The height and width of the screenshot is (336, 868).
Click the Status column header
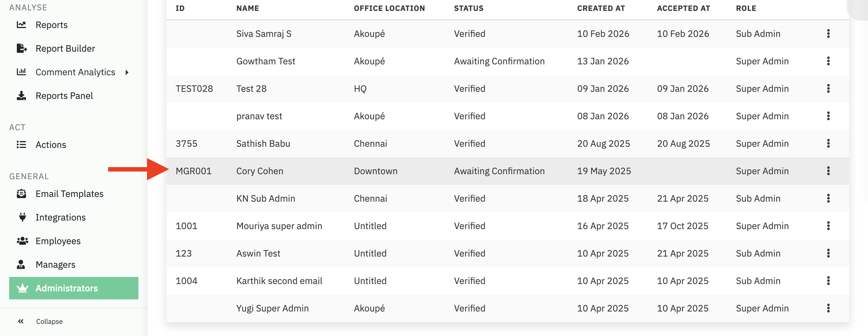pyautogui.click(x=468, y=8)
